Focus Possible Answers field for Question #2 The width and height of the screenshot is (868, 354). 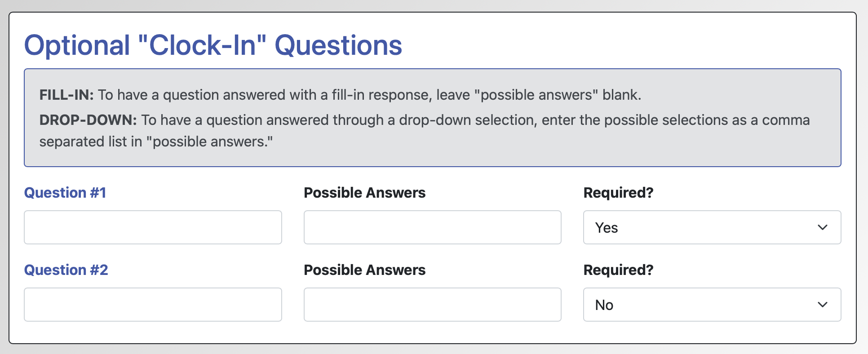coord(432,305)
